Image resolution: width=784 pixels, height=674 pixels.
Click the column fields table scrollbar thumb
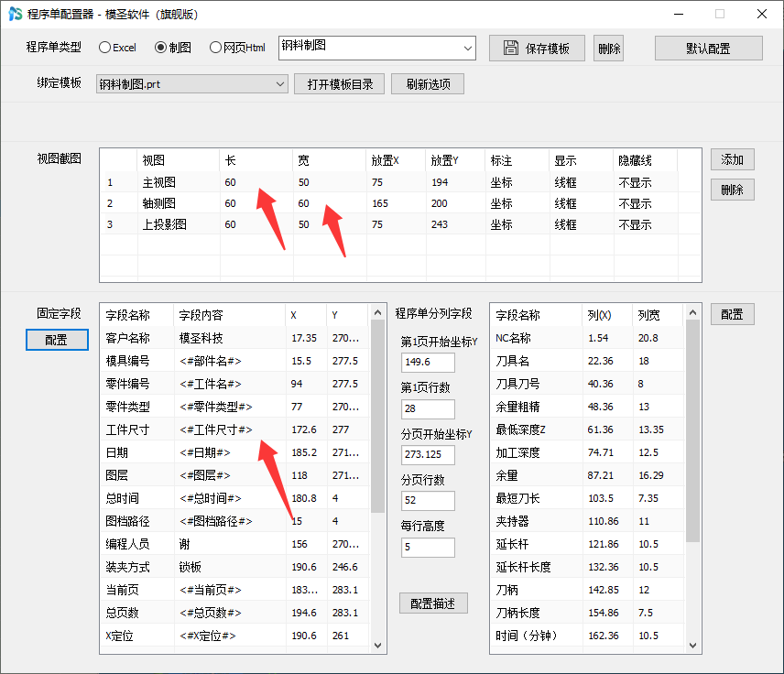(693, 431)
